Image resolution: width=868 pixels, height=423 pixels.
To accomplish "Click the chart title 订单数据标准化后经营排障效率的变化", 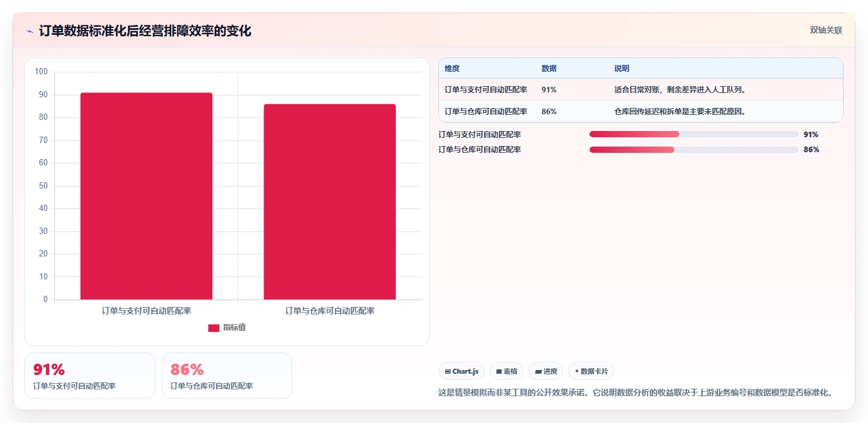I will coord(145,31).
